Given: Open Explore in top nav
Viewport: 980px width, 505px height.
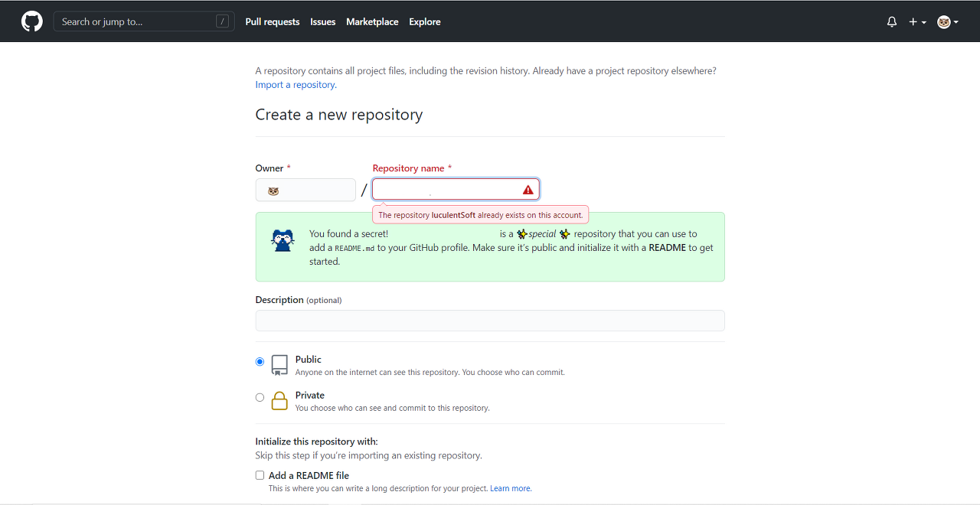Looking at the screenshot, I should point(425,21).
